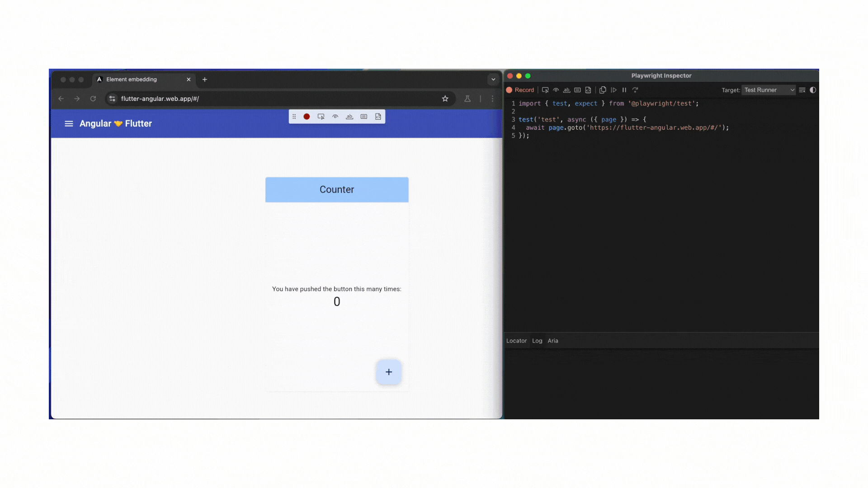Copy the generated test script in Inspector
Viewport: 868px width, 488px height.
(x=603, y=90)
